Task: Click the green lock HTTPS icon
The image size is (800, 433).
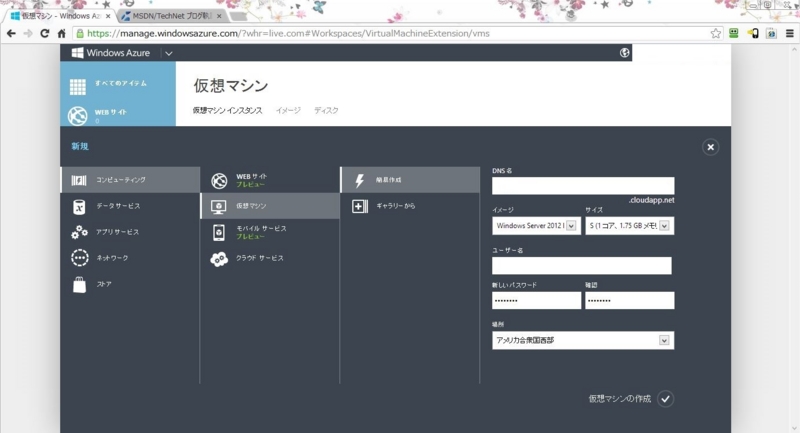Action: coord(80,34)
